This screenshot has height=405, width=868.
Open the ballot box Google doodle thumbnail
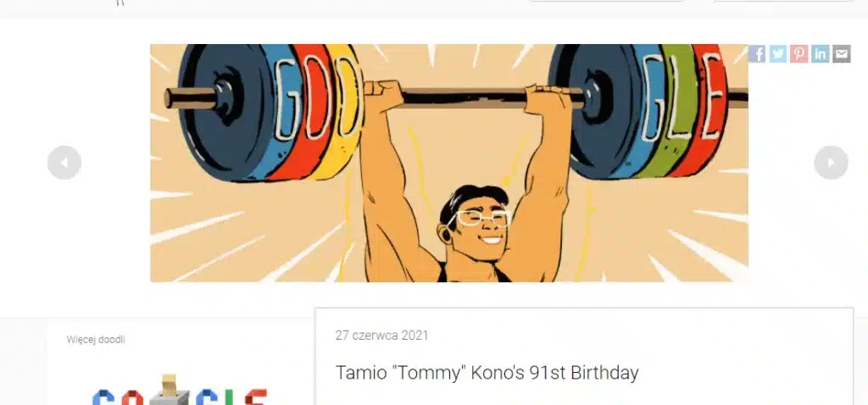[x=180, y=390]
